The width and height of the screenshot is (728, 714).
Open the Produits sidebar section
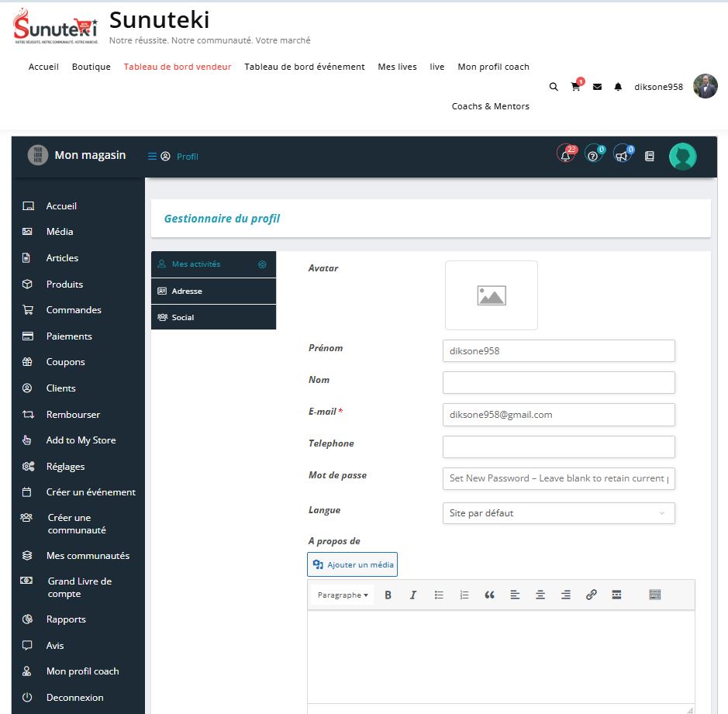point(66,284)
